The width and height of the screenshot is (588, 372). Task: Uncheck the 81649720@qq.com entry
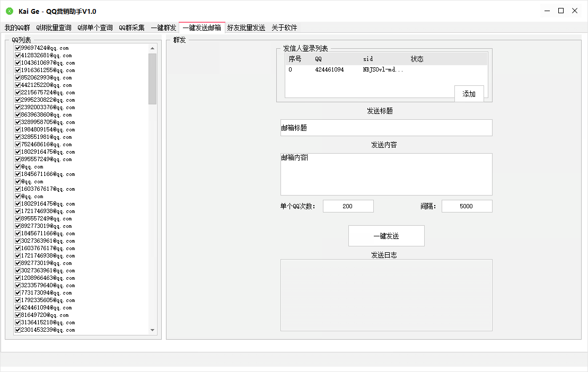pyautogui.click(x=18, y=315)
